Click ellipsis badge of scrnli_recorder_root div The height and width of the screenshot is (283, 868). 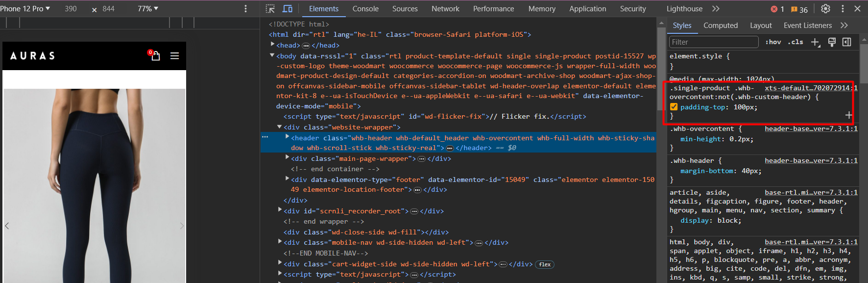[x=414, y=211]
